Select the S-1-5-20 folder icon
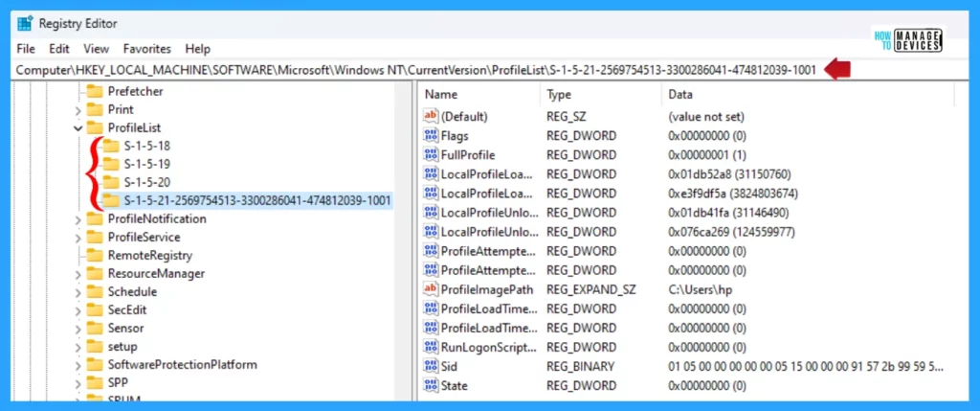The image size is (980, 411). pyautogui.click(x=111, y=182)
